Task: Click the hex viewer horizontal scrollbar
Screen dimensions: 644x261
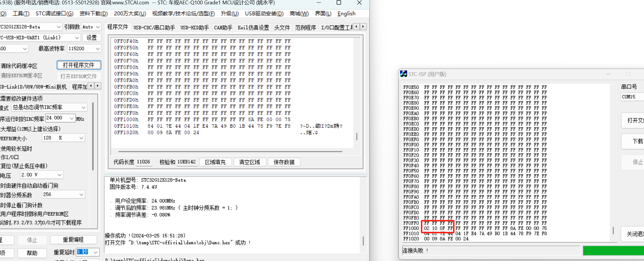Action: pos(230,151)
